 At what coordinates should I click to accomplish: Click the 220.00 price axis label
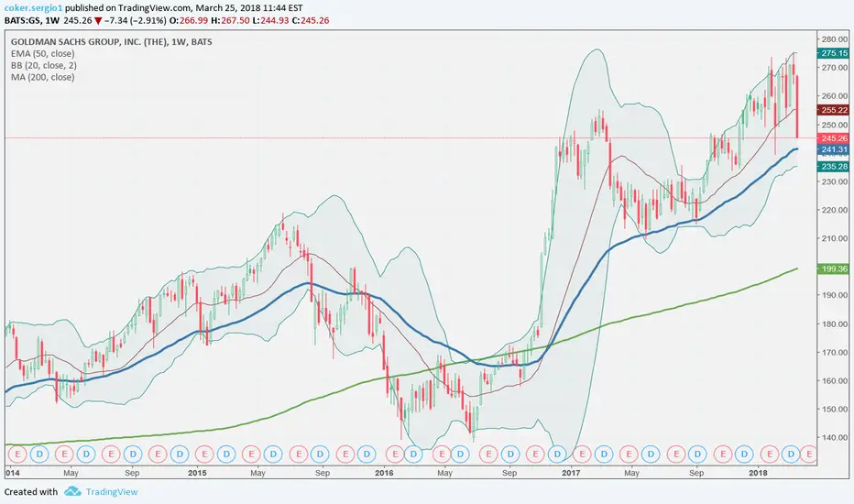click(x=835, y=210)
